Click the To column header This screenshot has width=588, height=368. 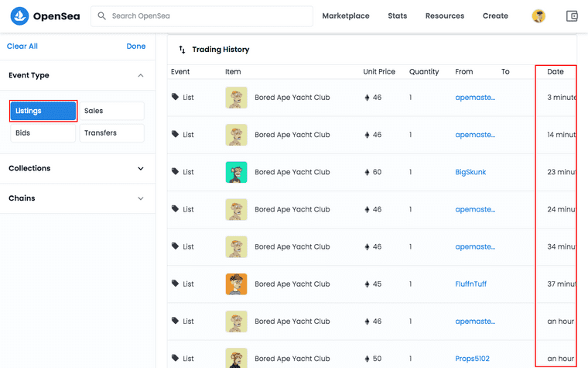point(505,72)
